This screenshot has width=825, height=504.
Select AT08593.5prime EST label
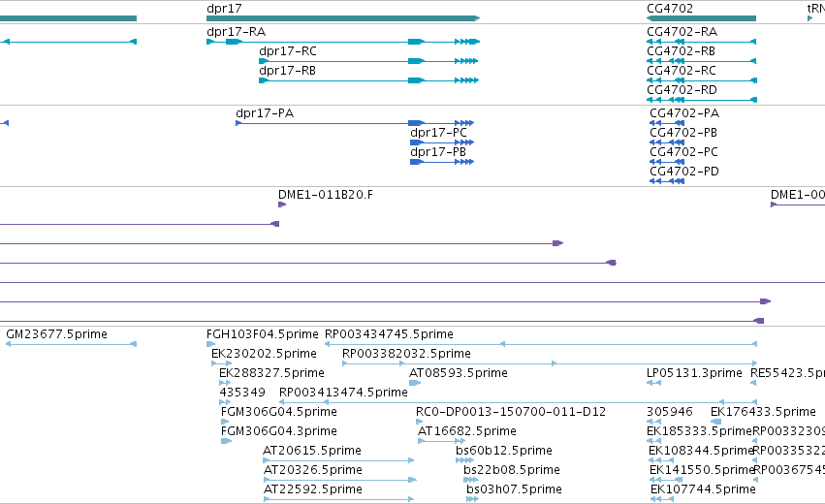(x=459, y=373)
